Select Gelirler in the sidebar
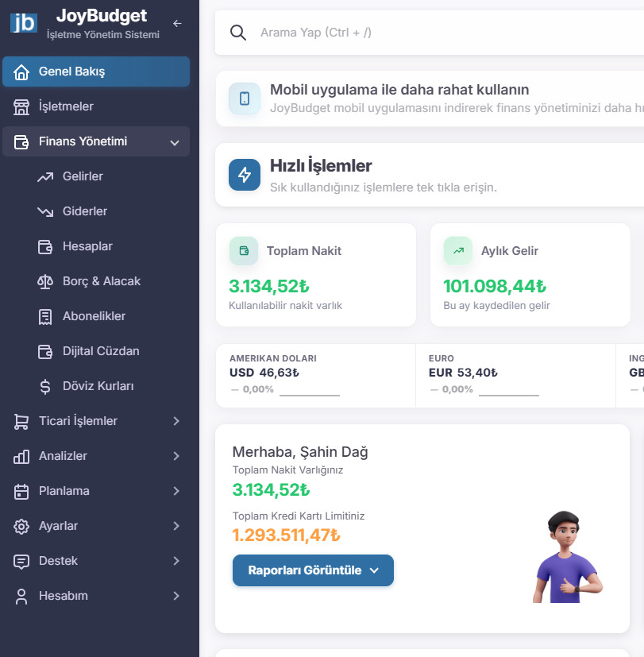Viewport: 644px width, 657px height. tap(83, 176)
